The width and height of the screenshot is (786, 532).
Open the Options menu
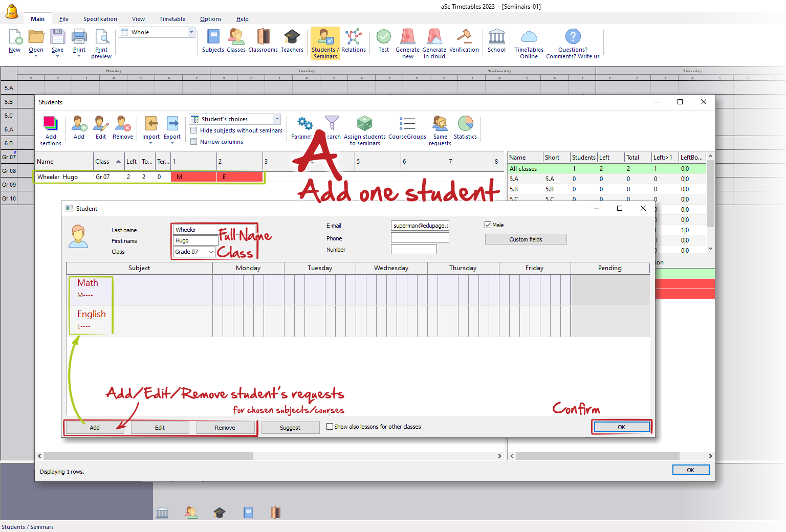coord(211,19)
